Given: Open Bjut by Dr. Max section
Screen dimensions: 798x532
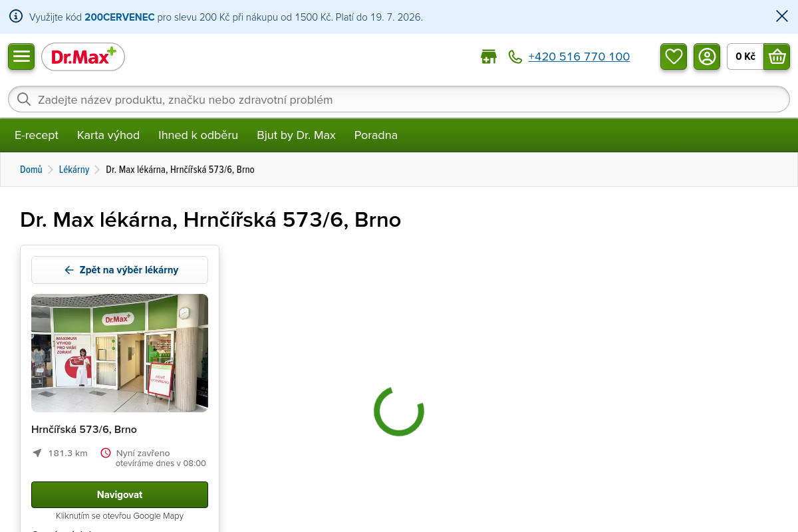Looking at the screenshot, I should (297, 135).
